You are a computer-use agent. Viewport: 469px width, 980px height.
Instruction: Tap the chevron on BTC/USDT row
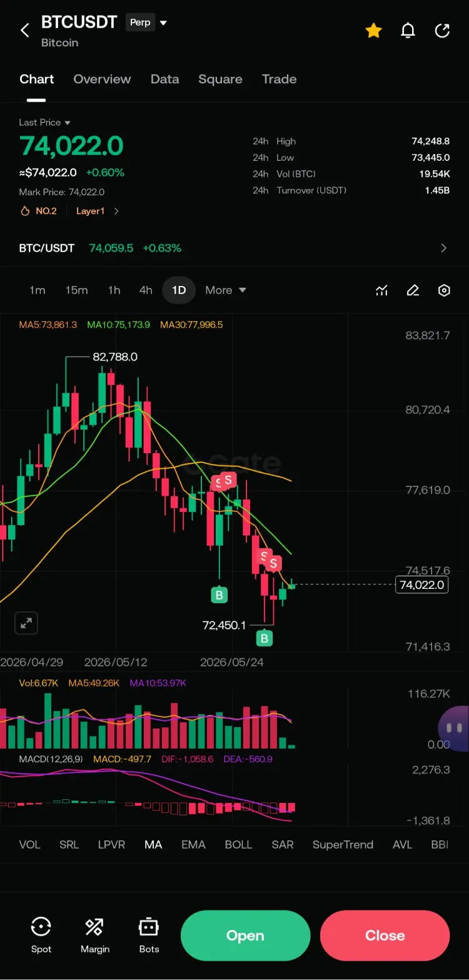point(443,248)
